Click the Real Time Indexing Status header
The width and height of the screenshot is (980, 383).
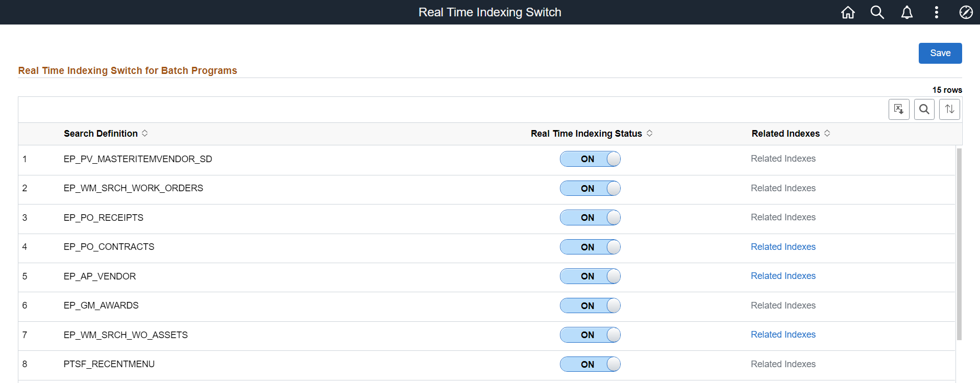point(586,134)
